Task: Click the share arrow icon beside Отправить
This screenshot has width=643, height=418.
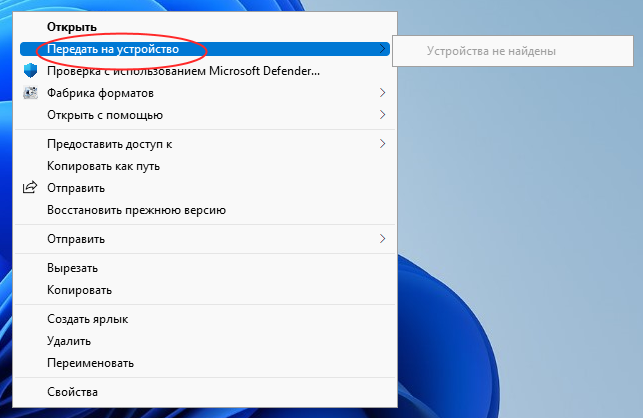Action: 30,188
